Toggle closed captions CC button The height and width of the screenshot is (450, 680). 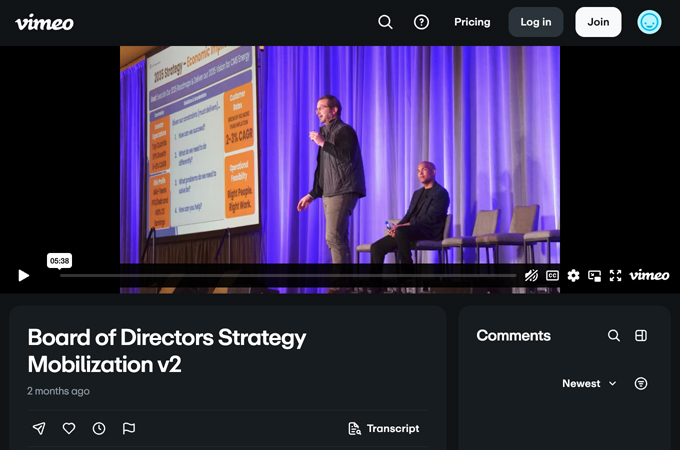click(x=552, y=275)
